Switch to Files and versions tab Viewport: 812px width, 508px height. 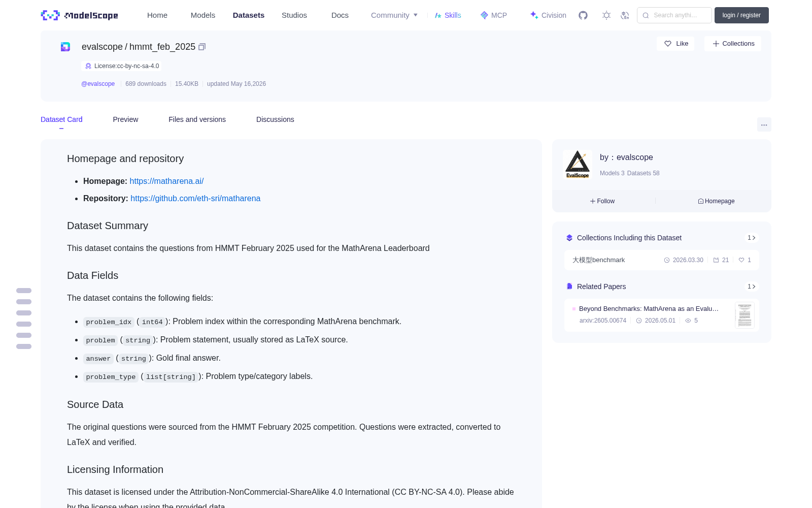[197, 119]
